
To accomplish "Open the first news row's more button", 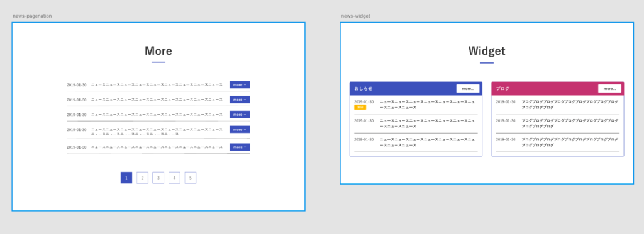I will point(240,85).
